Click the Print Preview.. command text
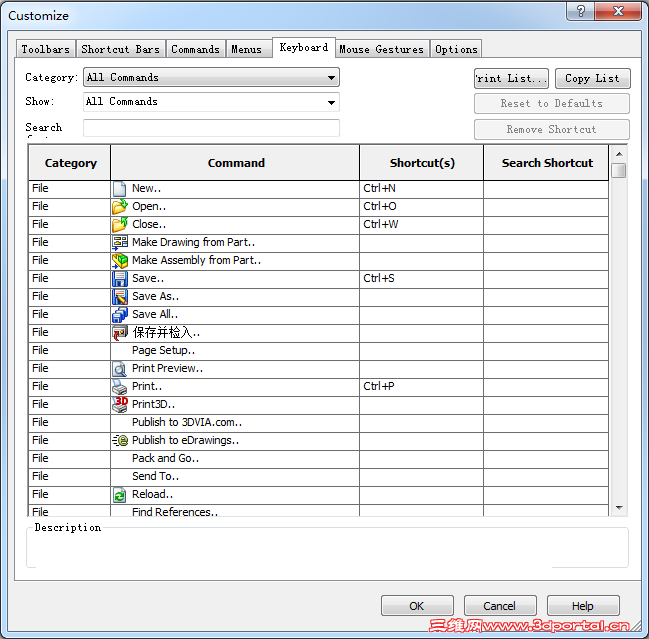649x639 pixels. tap(167, 369)
